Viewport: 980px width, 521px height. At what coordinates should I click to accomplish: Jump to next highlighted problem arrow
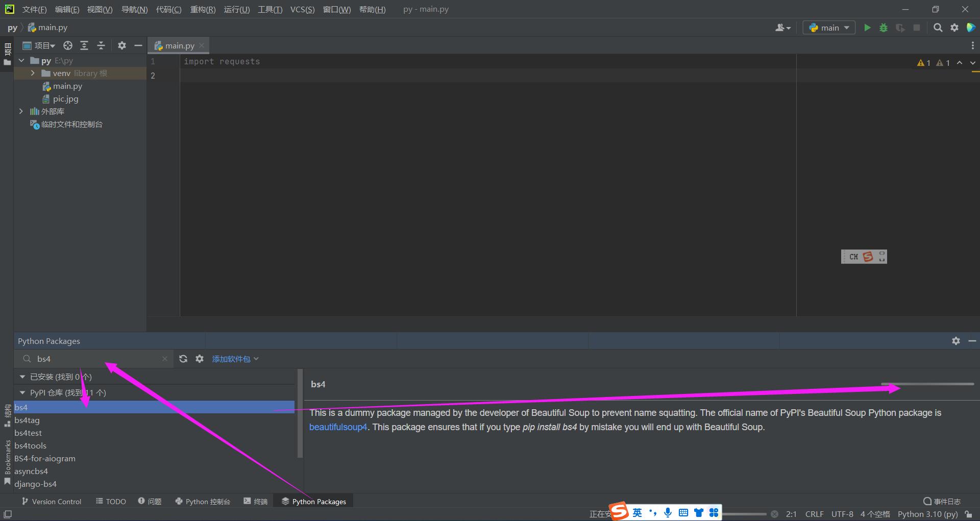973,63
